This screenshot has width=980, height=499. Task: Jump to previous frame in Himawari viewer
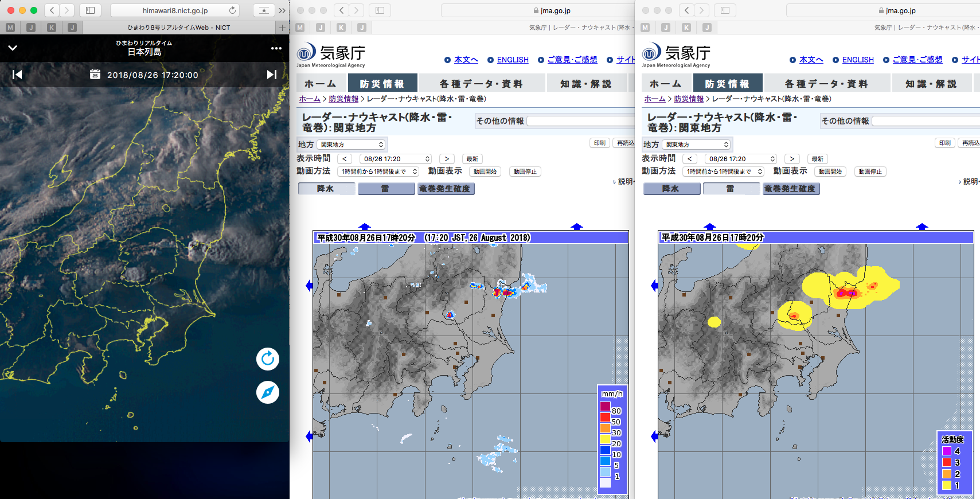coord(17,75)
